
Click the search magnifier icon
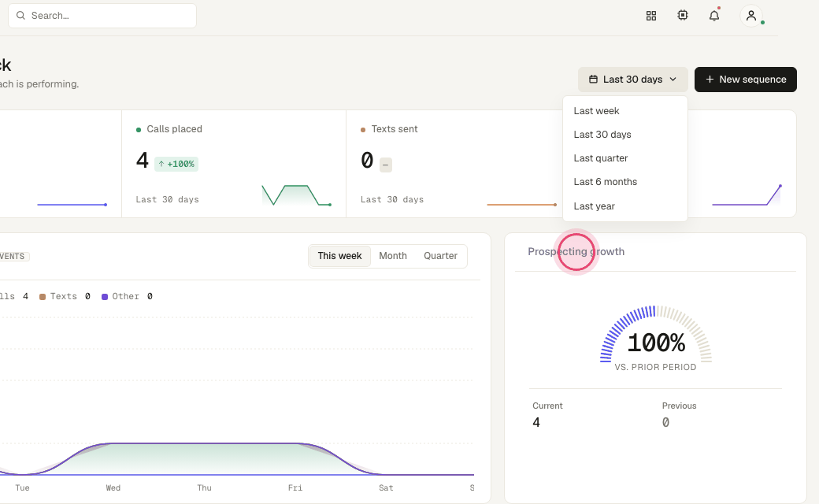[21, 16]
